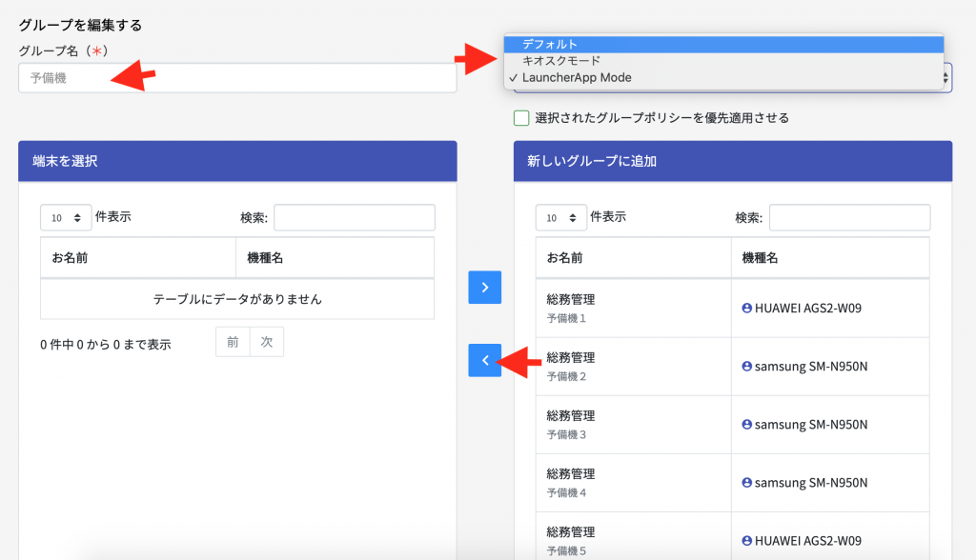Screen dimensions: 976x560
Task: Click the グループ名 input field
Action: pyautogui.click(x=237, y=78)
